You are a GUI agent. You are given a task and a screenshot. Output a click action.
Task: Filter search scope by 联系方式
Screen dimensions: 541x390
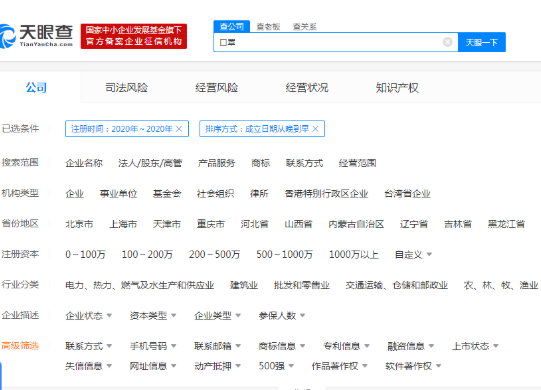point(304,163)
